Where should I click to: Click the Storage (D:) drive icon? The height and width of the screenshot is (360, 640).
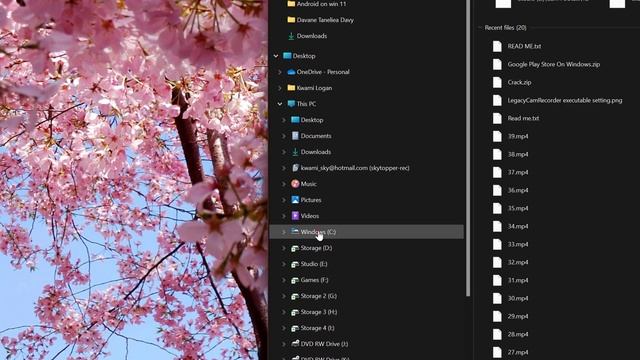pos(295,248)
